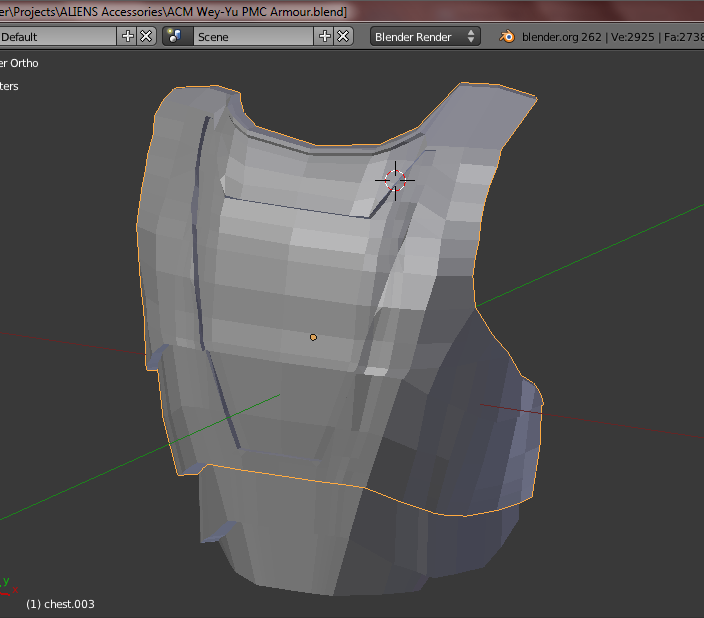Click the Blender logo icon

click(x=507, y=36)
